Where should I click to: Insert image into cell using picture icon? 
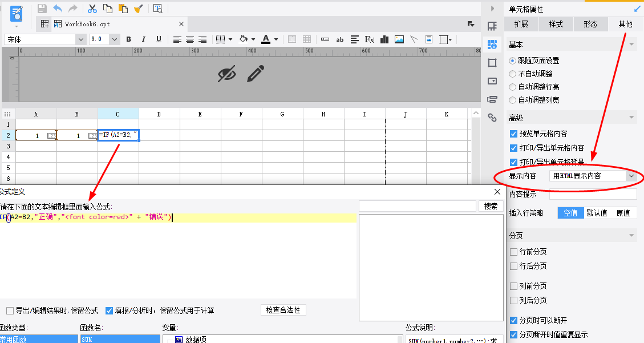point(399,39)
